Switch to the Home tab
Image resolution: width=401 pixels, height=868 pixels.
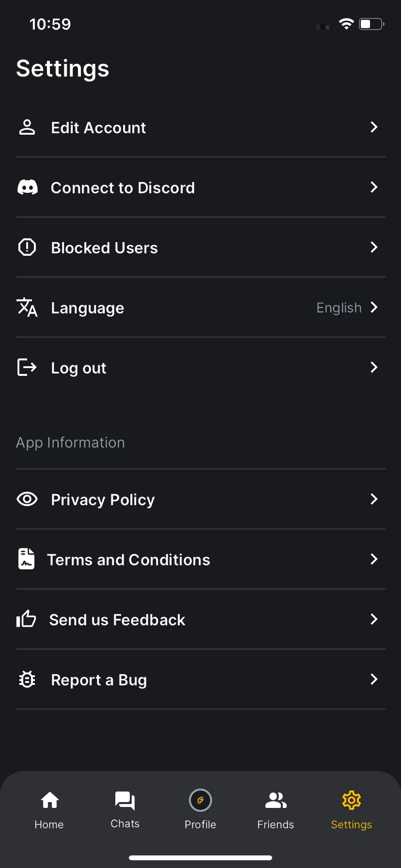pyautogui.click(x=49, y=810)
